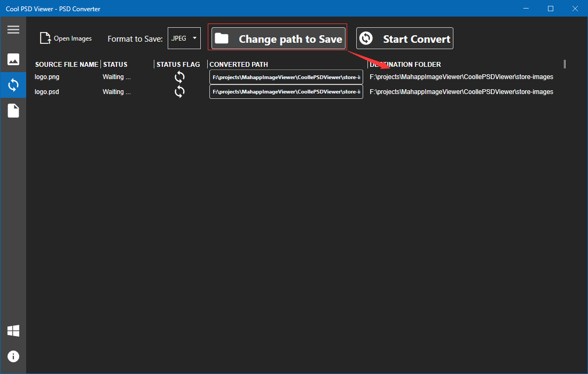Switch to the PSD Converter sidebar icon

coord(13,84)
